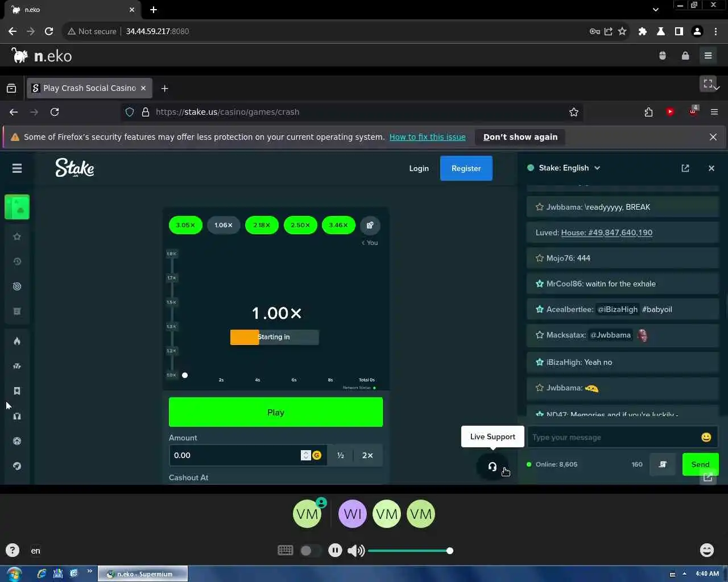
Task: Show hidden system tray icons arrow
Action: coord(684,573)
